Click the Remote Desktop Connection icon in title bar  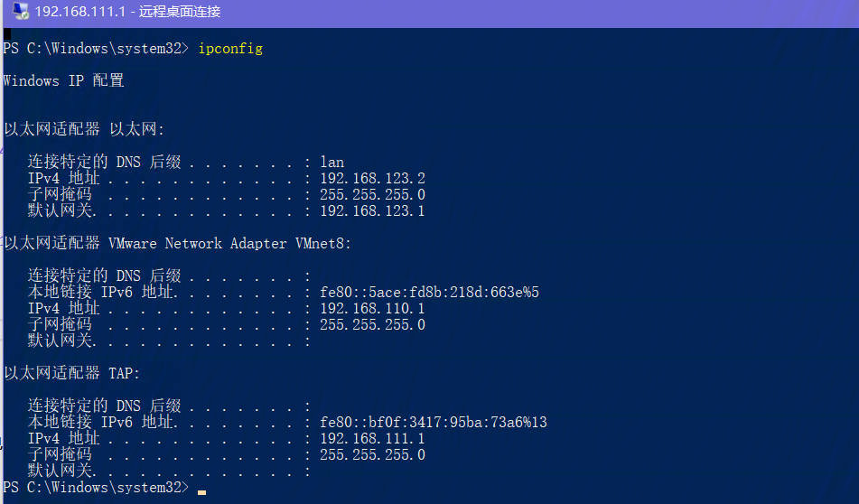click(x=20, y=11)
